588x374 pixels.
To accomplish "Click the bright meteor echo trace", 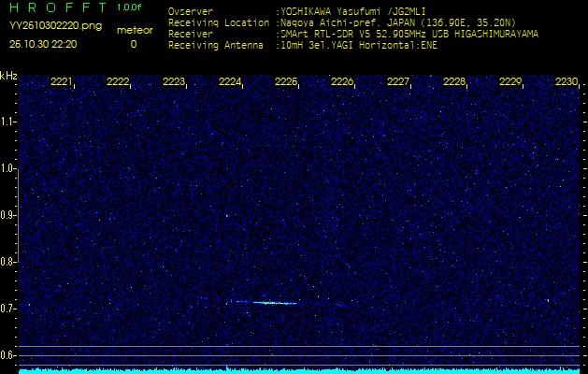I will (267, 302).
